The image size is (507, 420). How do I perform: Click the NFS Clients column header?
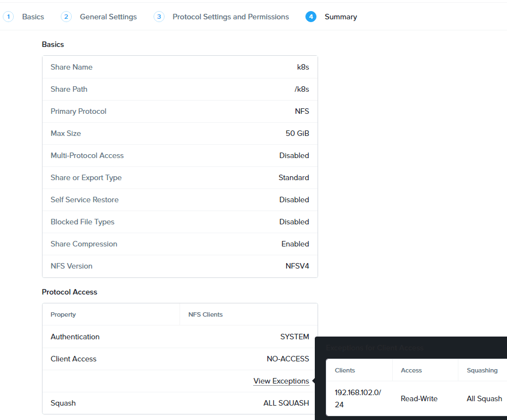pyautogui.click(x=205, y=314)
